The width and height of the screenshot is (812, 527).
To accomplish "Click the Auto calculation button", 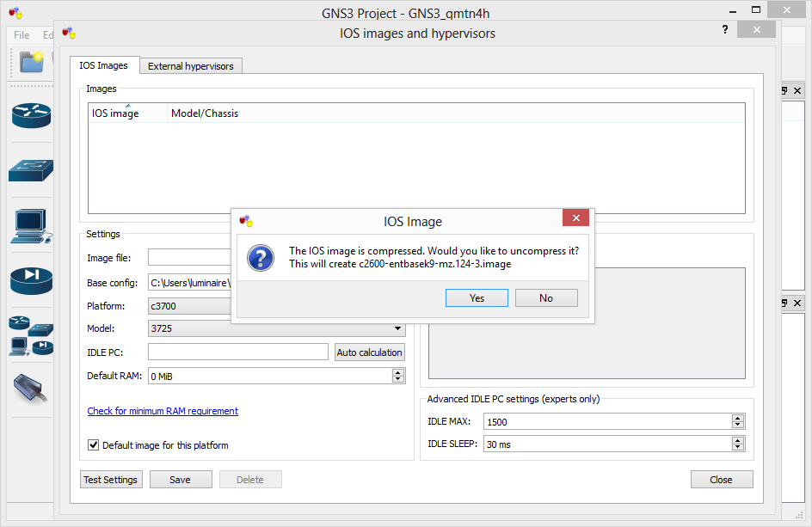I will pos(370,352).
